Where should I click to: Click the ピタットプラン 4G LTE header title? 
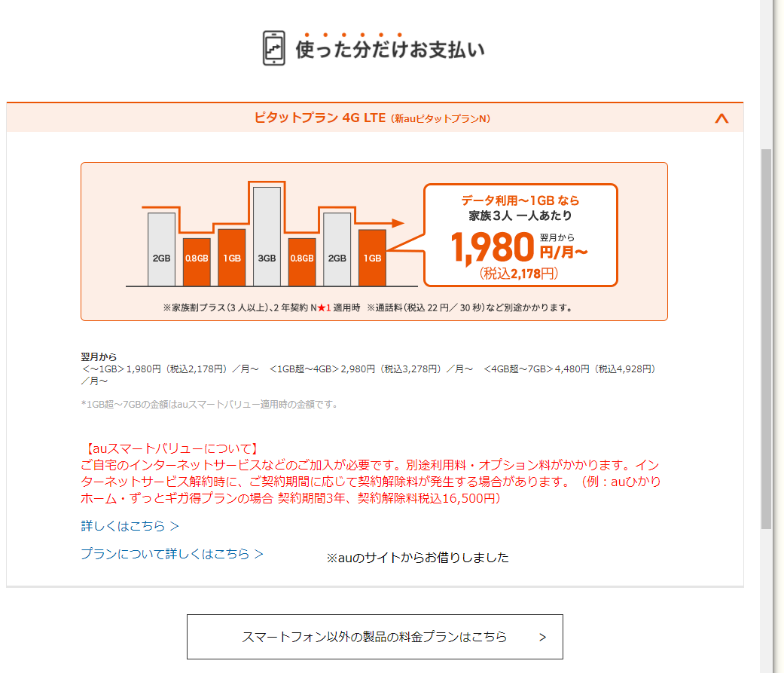click(x=372, y=118)
